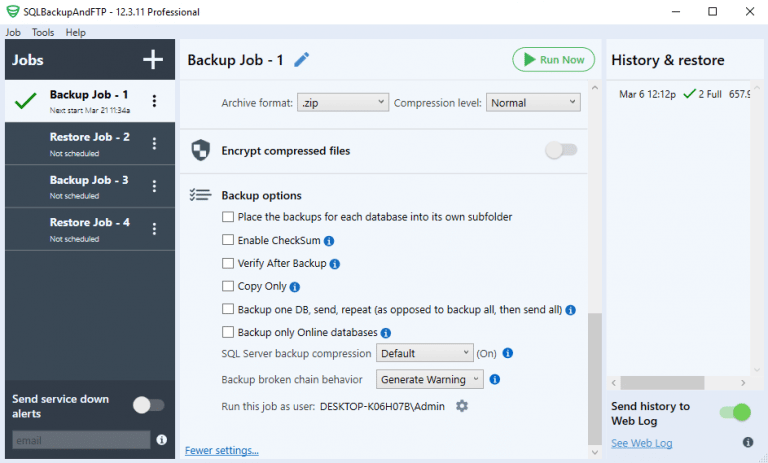Screen dimensions: 768x463
Task: Add a new job with plus icon
Action: (x=153, y=60)
